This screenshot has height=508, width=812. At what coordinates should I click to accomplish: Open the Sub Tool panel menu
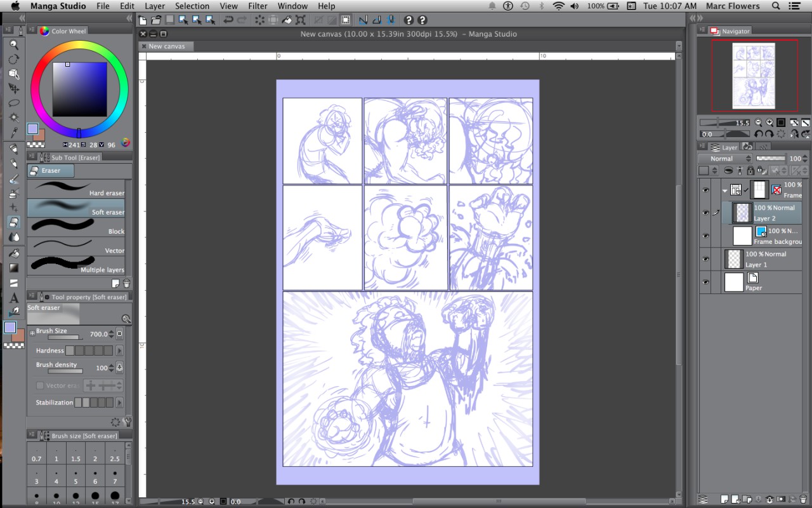(x=31, y=157)
